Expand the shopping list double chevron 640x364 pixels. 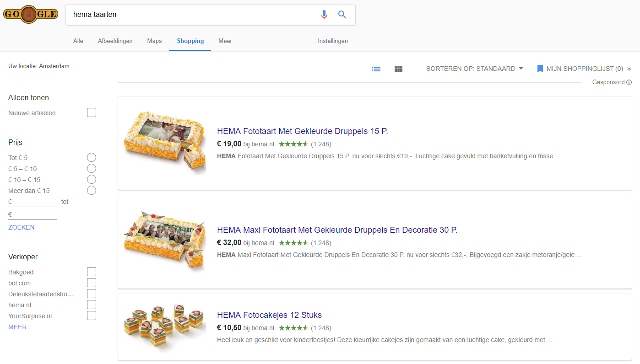629,69
